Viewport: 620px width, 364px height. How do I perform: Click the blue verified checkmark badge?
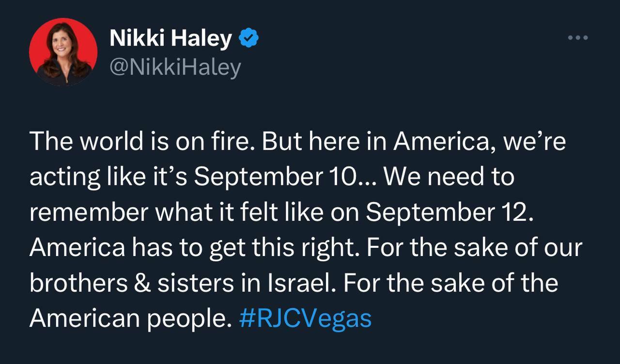[249, 39]
